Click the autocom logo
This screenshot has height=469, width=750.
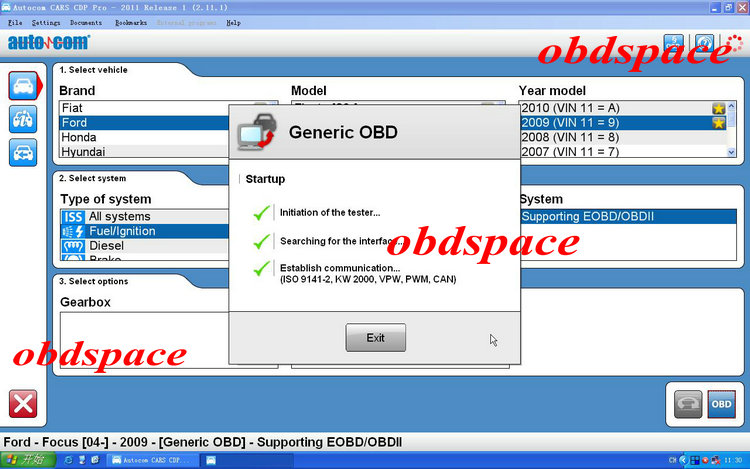pos(49,43)
